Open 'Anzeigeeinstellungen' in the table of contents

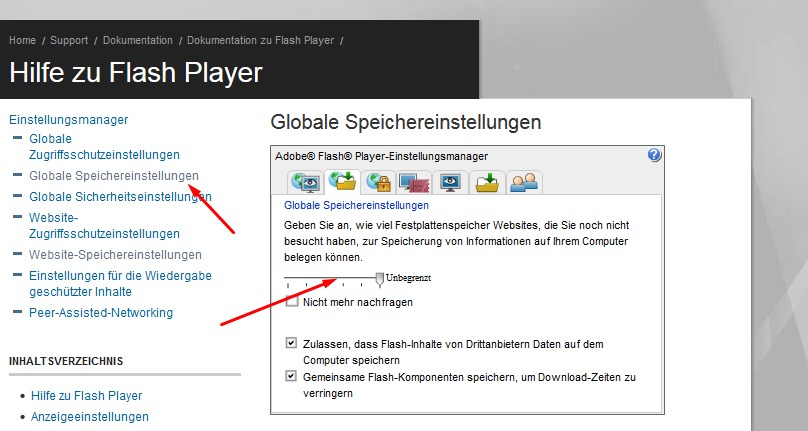(90, 417)
